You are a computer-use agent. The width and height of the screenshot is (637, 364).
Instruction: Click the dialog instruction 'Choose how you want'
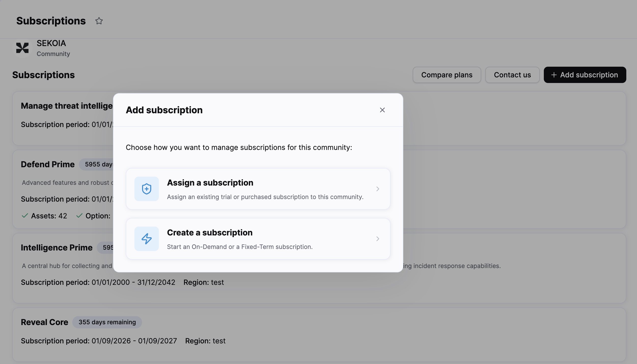pyautogui.click(x=239, y=147)
